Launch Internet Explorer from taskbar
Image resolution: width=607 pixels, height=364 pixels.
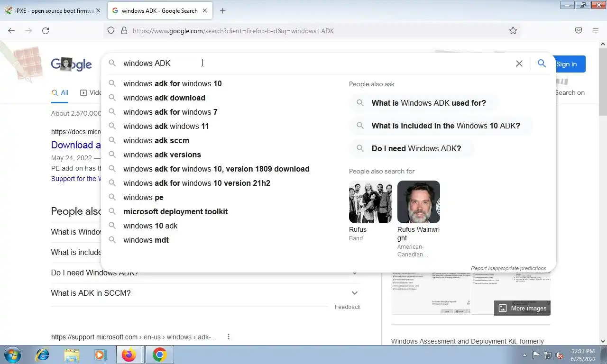pyautogui.click(x=42, y=355)
